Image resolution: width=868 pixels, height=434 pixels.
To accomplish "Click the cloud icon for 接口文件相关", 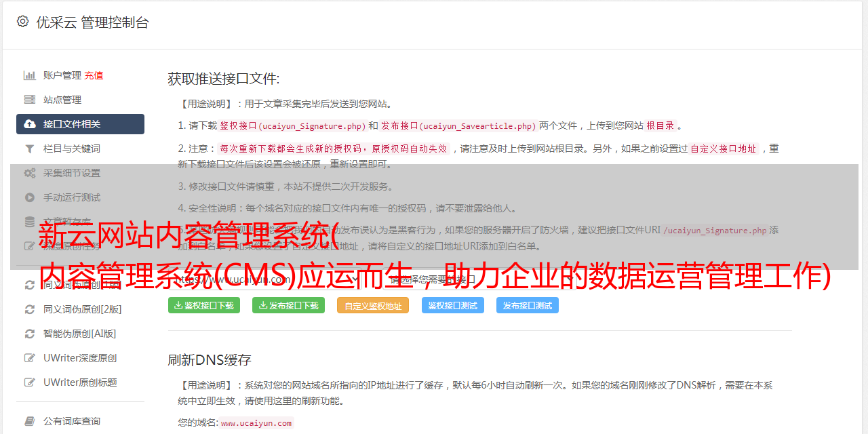I will click(x=30, y=124).
